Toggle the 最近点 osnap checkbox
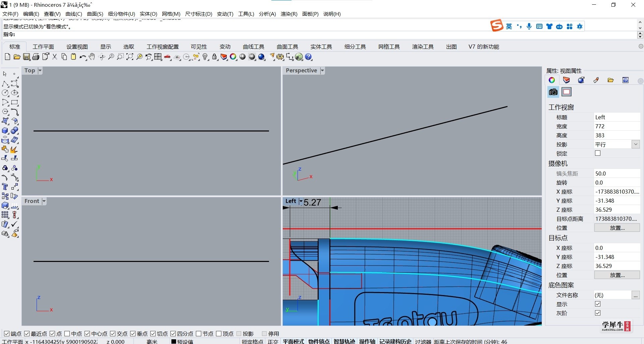 click(x=27, y=334)
